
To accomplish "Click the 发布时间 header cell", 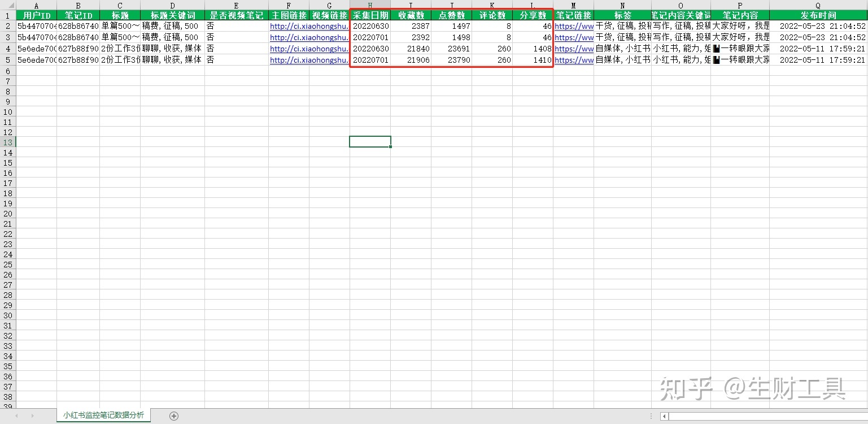I will (x=818, y=15).
